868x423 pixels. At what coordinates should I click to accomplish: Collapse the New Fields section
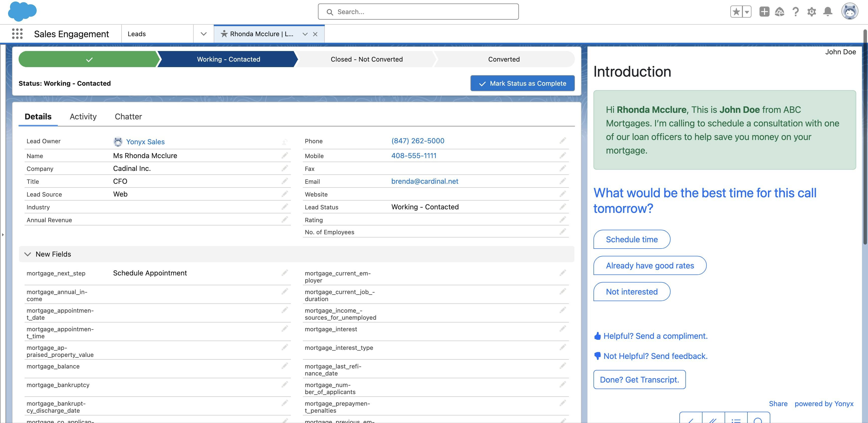pos(28,254)
